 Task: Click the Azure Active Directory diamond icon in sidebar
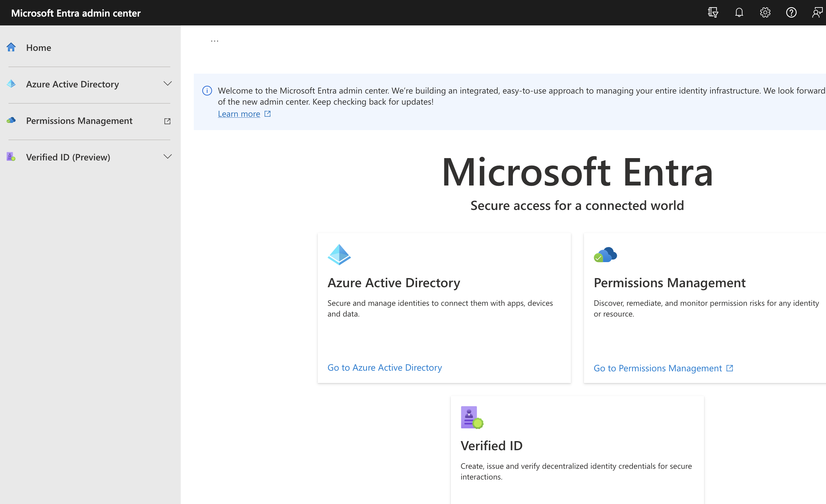pyautogui.click(x=11, y=84)
